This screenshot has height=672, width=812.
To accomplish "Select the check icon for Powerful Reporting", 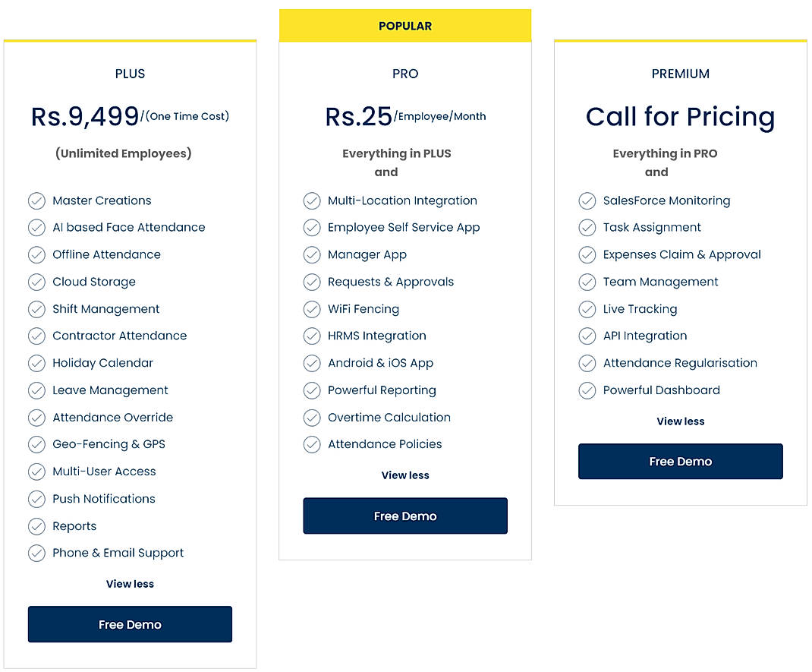I will click(312, 390).
